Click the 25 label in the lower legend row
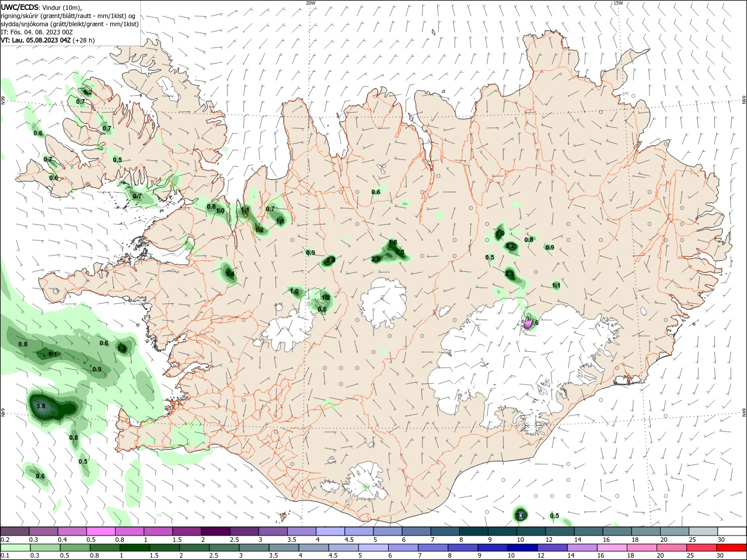This screenshot has height=560, width=747. 692,556
